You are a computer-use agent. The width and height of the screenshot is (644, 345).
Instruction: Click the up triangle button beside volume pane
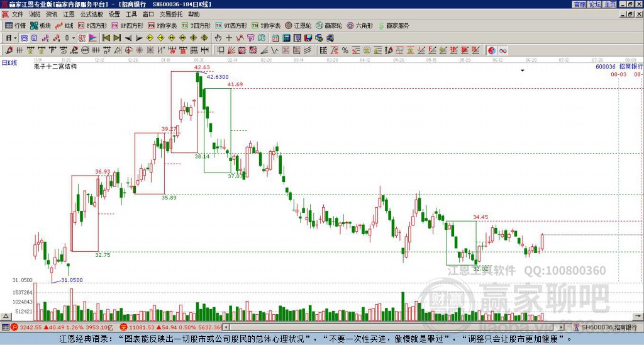[x=6, y=317]
